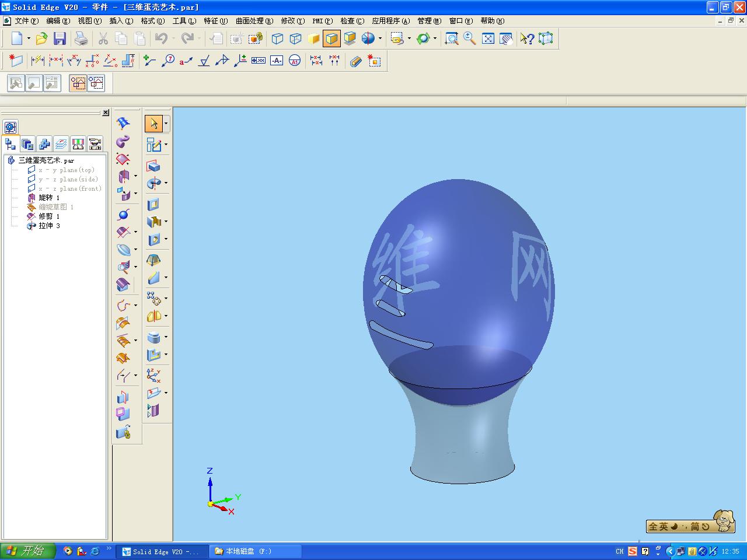Save the part with the floppy disk icon
Image resolution: width=747 pixels, height=560 pixels.
(x=60, y=38)
